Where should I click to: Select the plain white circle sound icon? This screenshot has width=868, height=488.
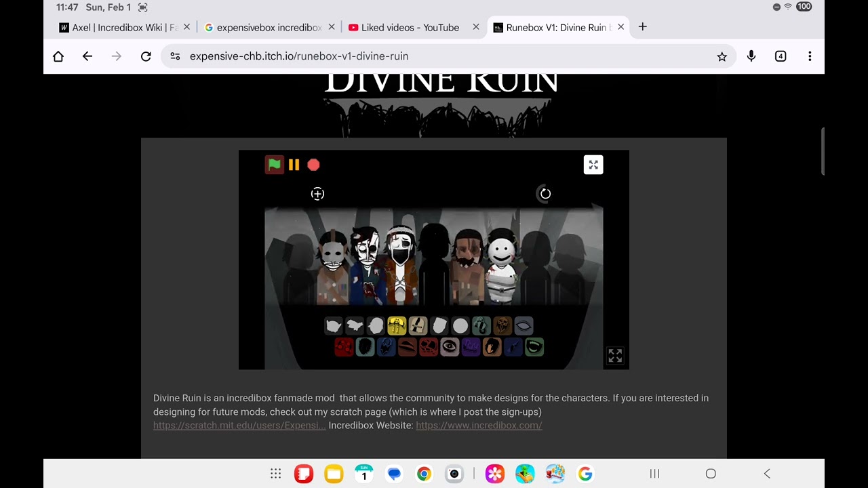coord(460,326)
